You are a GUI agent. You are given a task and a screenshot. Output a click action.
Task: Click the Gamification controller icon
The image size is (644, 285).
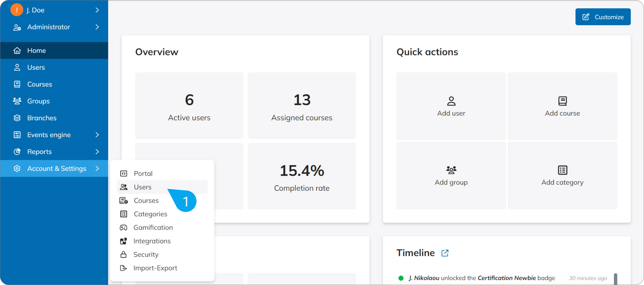tap(123, 228)
